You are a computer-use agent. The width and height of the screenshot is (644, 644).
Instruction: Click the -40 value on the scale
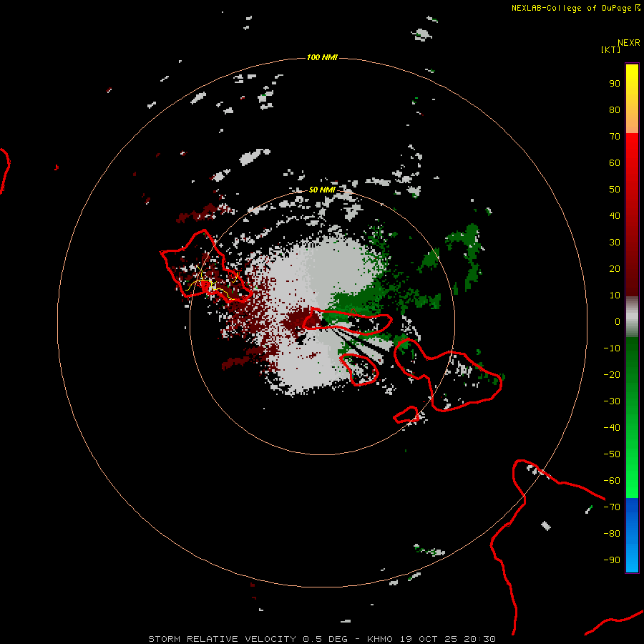coord(612,428)
